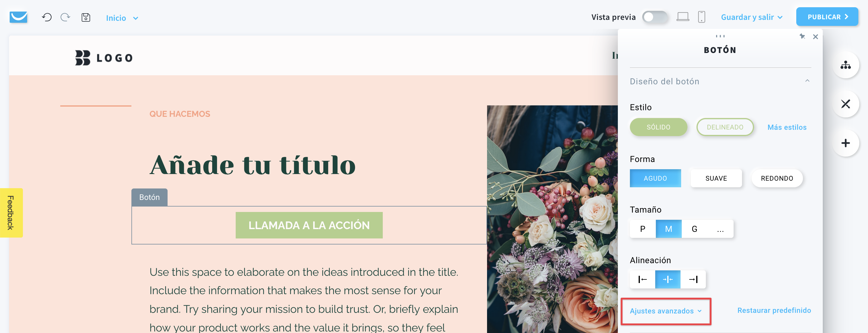Click the save disk icon

86,17
